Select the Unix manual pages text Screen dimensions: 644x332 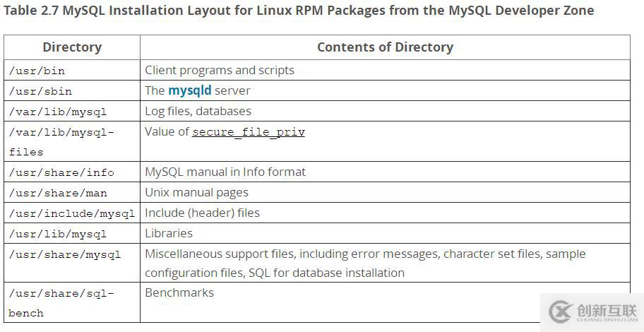click(196, 192)
